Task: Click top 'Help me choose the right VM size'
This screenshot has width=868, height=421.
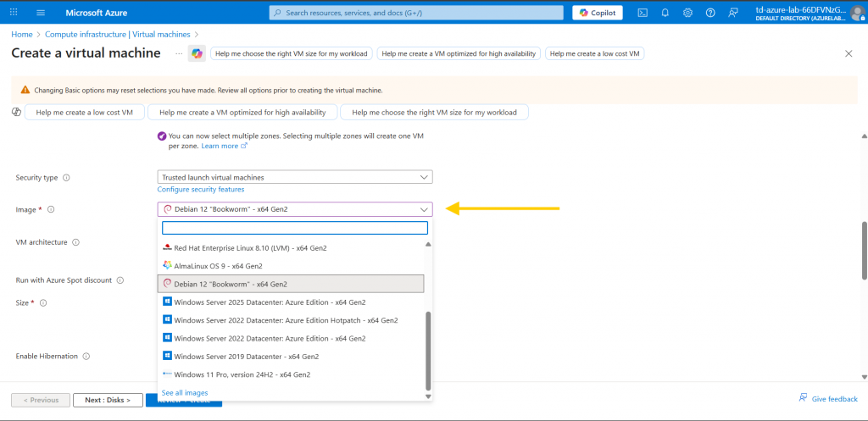Action: click(x=292, y=53)
